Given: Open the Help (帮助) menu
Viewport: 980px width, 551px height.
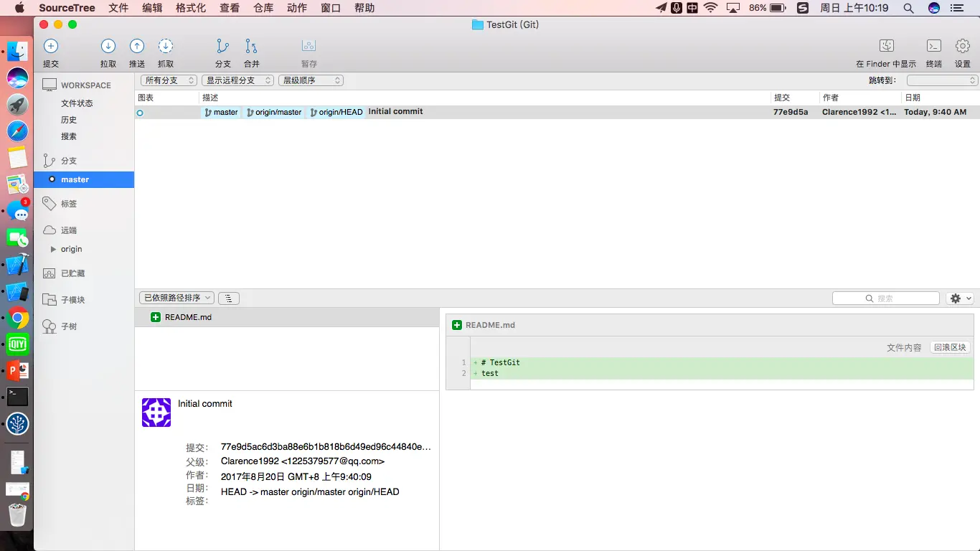Looking at the screenshot, I should tap(364, 8).
